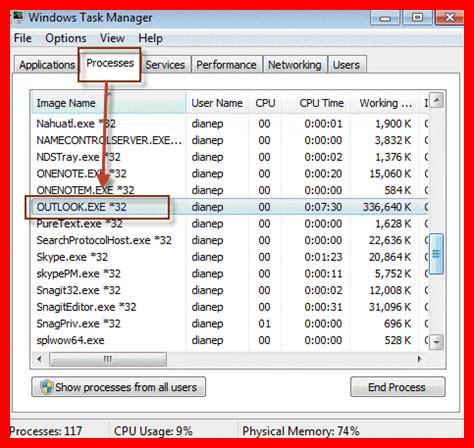Click the Processes: 117 status entry
The height and width of the screenshot is (448, 474).
[46, 431]
